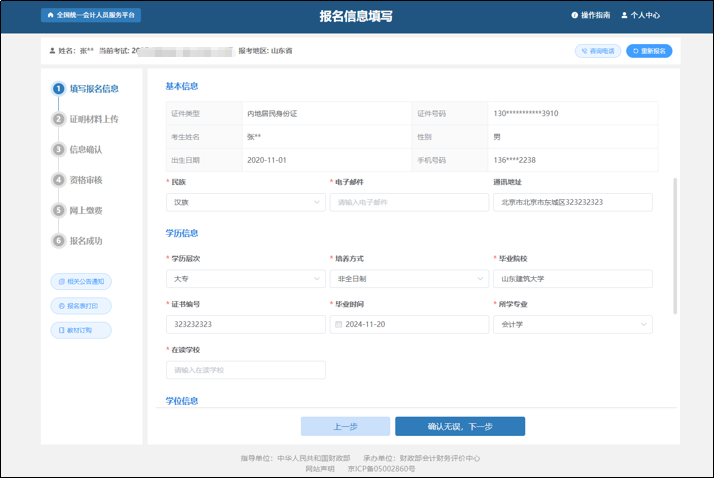Select step 1 填写报名信息 circle
Image resolution: width=715 pixels, height=479 pixels.
click(x=59, y=89)
